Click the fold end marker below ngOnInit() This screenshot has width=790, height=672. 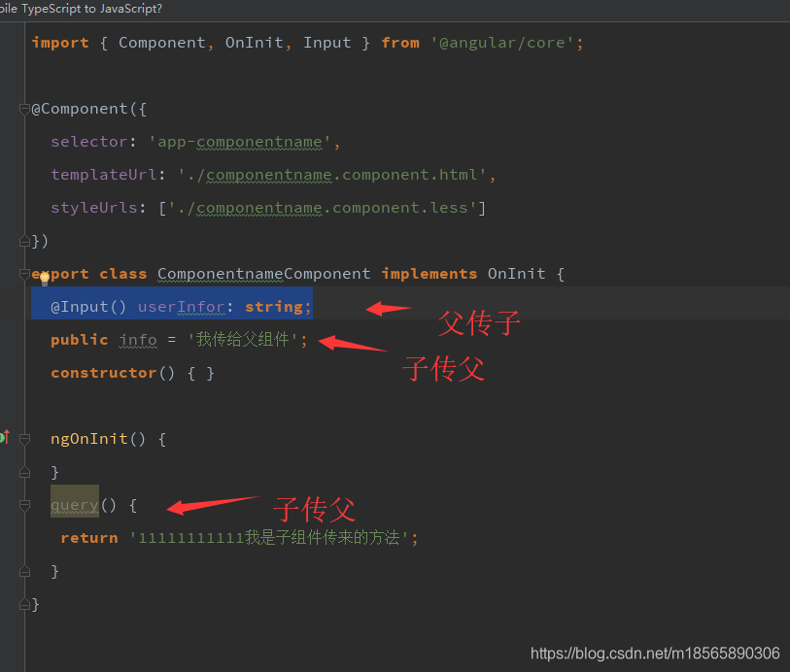[x=24, y=472]
